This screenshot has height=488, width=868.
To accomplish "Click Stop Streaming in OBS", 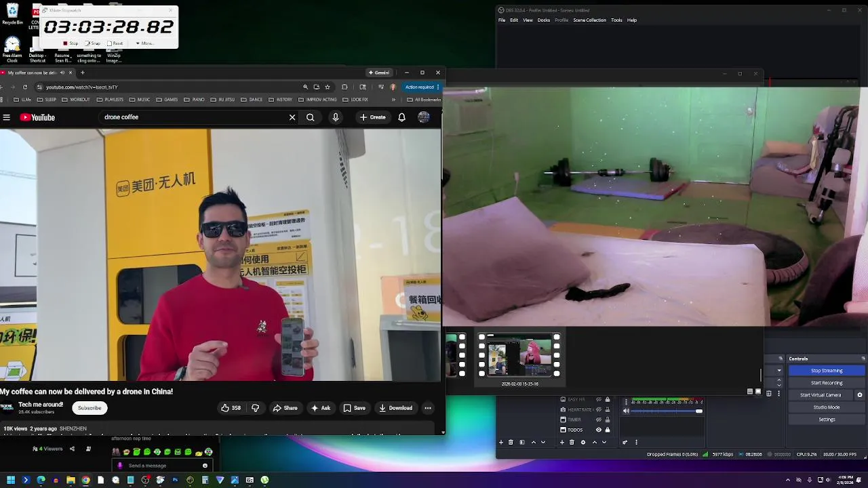I will click(x=827, y=371).
